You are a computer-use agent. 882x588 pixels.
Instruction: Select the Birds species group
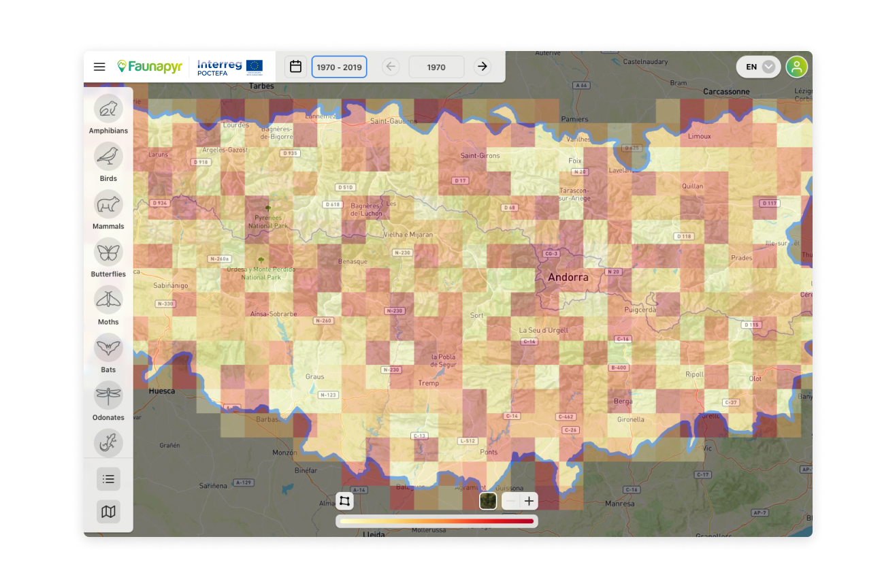coord(108,156)
